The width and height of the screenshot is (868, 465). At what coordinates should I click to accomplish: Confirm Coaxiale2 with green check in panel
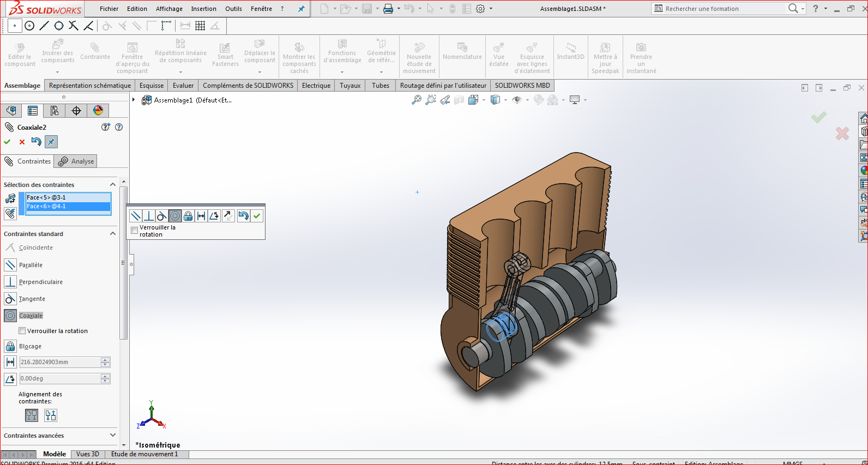7,142
